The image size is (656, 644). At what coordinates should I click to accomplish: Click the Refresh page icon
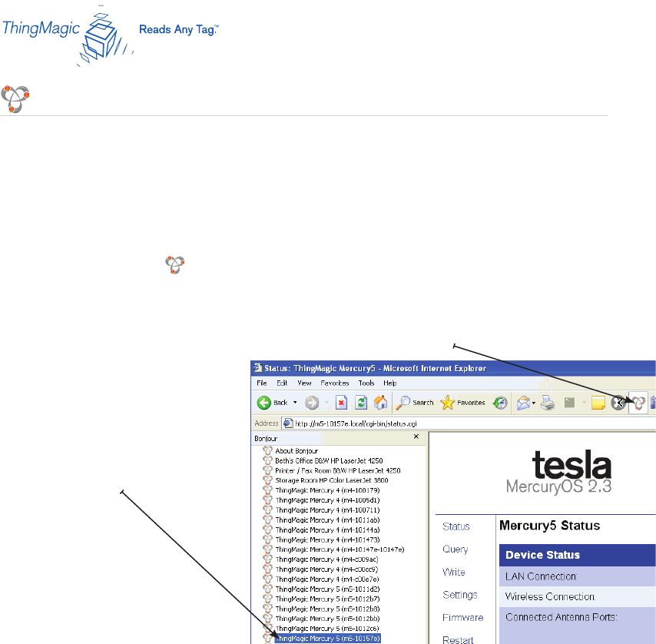361,403
